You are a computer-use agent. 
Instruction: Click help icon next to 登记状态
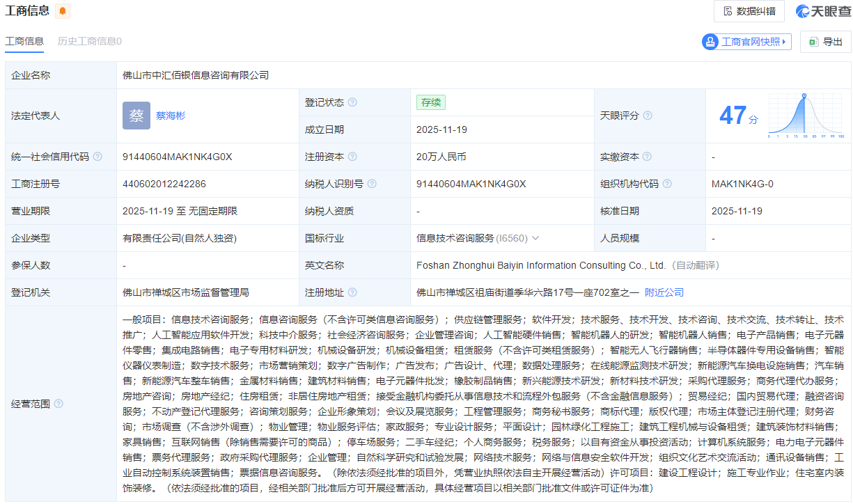[352, 102]
